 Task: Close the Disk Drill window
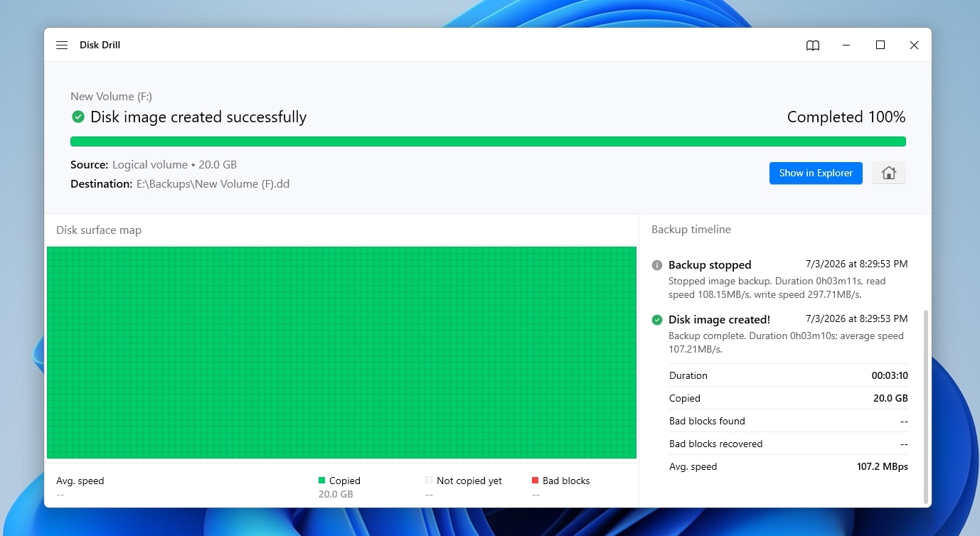click(915, 45)
